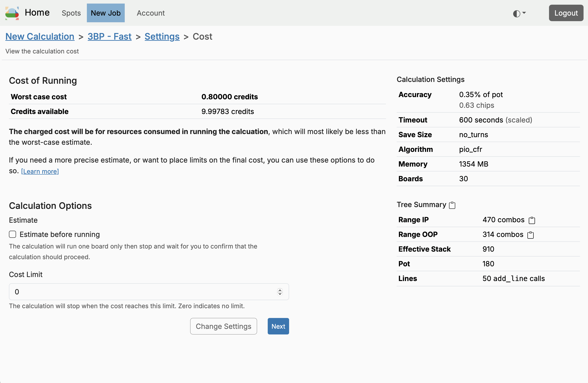Open the Learn more link

pyautogui.click(x=40, y=171)
